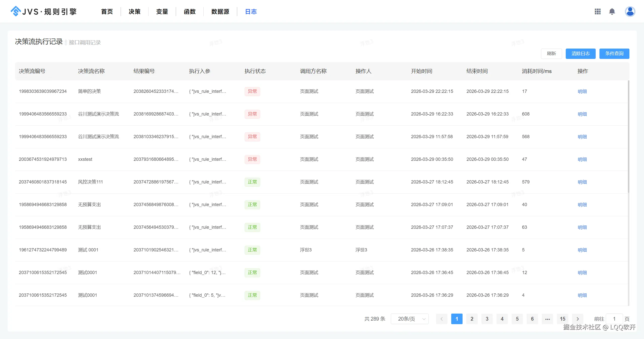Open the 数据源 menu item

(x=220, y=12)
